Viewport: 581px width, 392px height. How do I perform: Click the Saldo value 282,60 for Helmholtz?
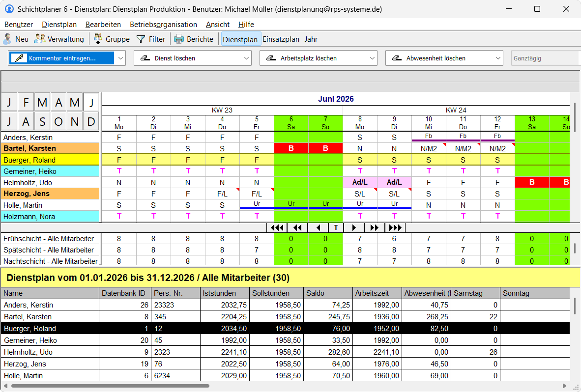[x=328, y=352]
